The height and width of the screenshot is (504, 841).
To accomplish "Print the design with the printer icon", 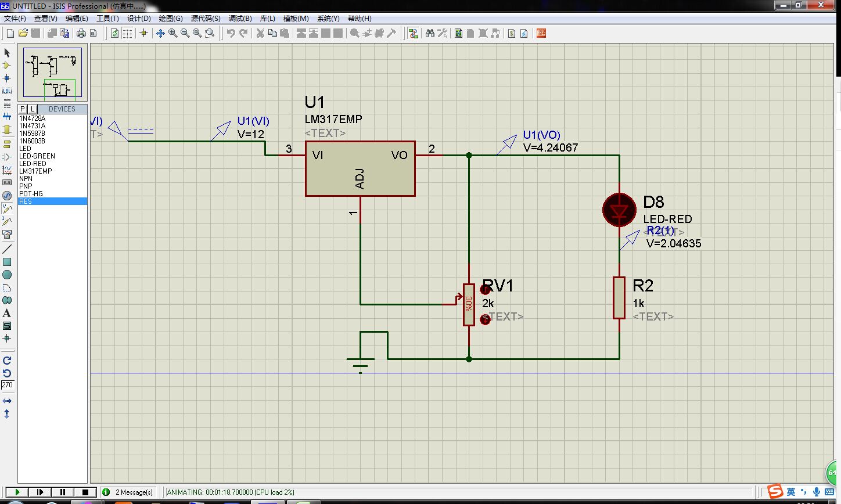I will [81, 33].
